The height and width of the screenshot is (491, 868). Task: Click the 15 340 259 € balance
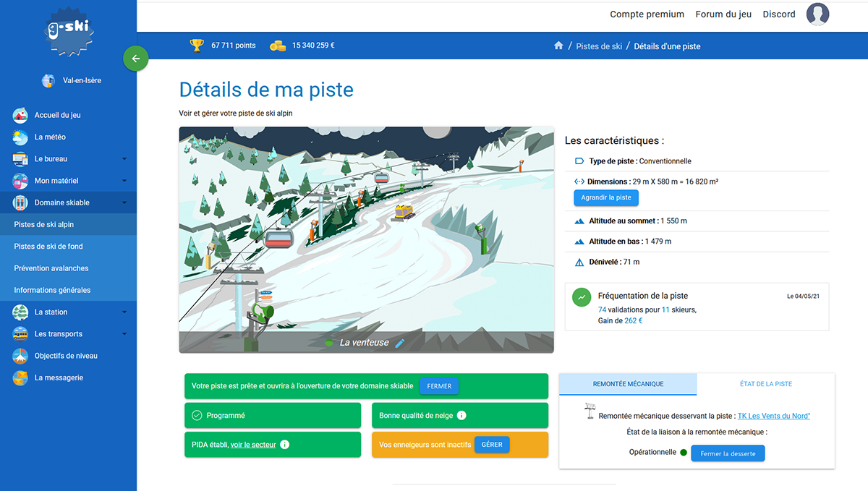coord(313,46)
